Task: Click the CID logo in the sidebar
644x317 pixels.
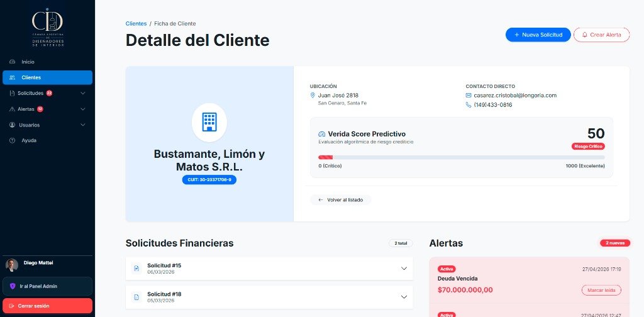Action: tap(48, 27)
